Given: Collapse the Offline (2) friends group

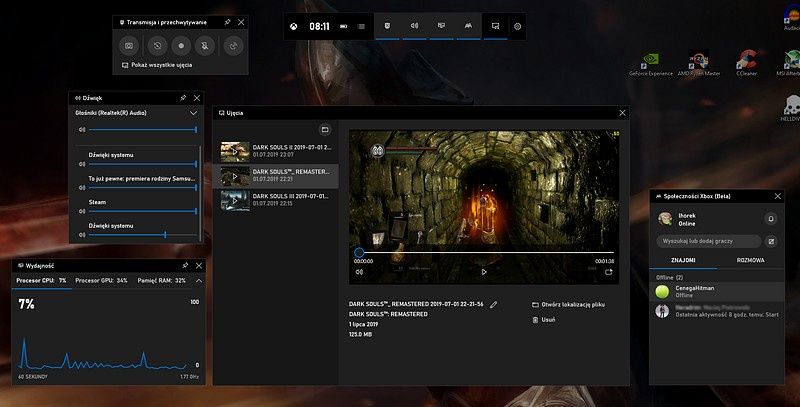Looking at the screenshot, I should [669, 277].
